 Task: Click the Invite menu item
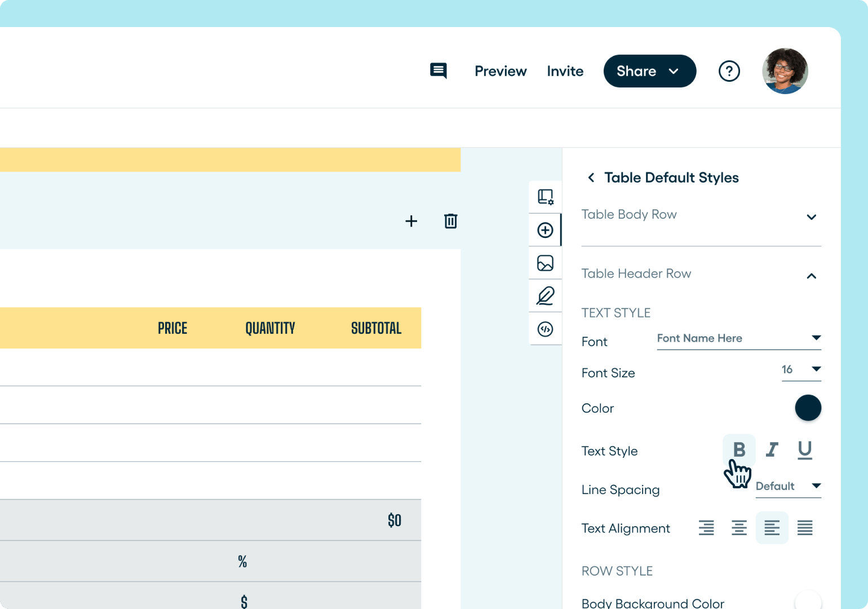pyautogui.click(x=565, y=71)
